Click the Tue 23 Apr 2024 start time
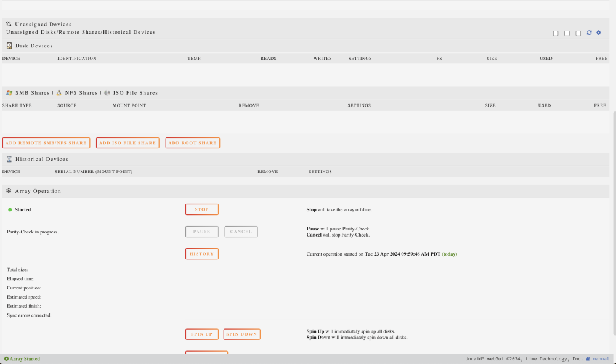This screenshot has width=616, height=364. (402, 254)
